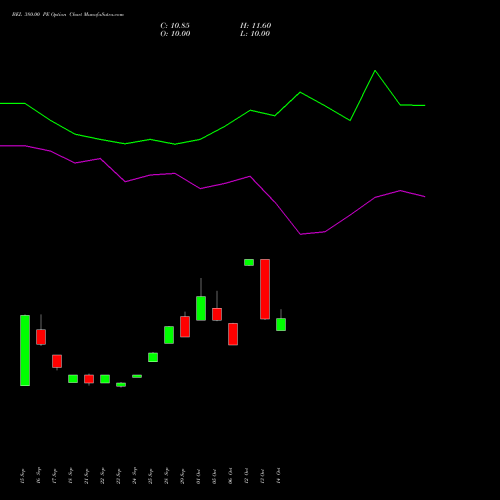This screenshot has height=500, width=500.
Task: Select the 13 Oct date label
Action: tap(262, 476)
